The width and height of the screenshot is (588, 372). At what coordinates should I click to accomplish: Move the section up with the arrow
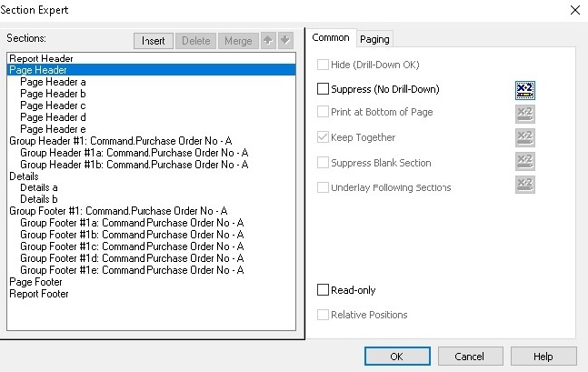point(268,40)
